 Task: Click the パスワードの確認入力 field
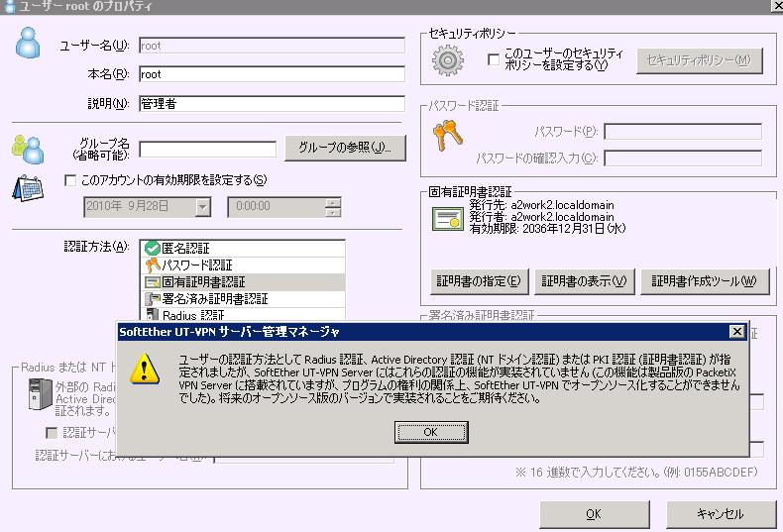click(683, 159)
